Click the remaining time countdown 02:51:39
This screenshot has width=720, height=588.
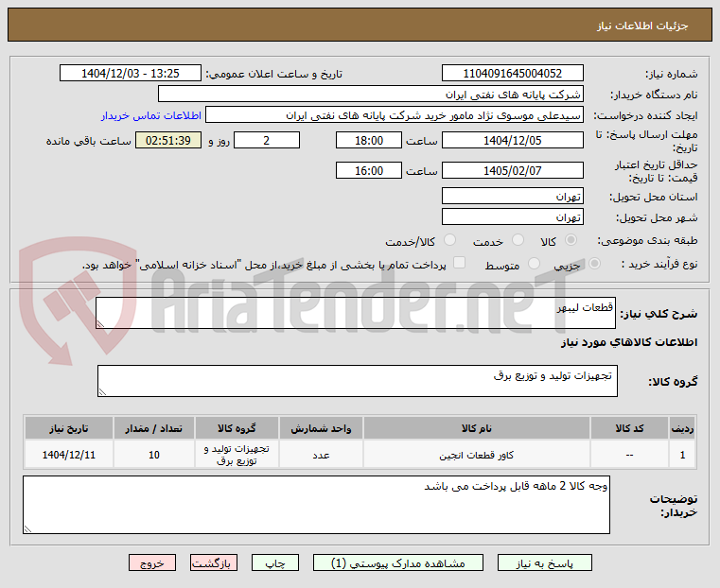[x=168, y=140]
